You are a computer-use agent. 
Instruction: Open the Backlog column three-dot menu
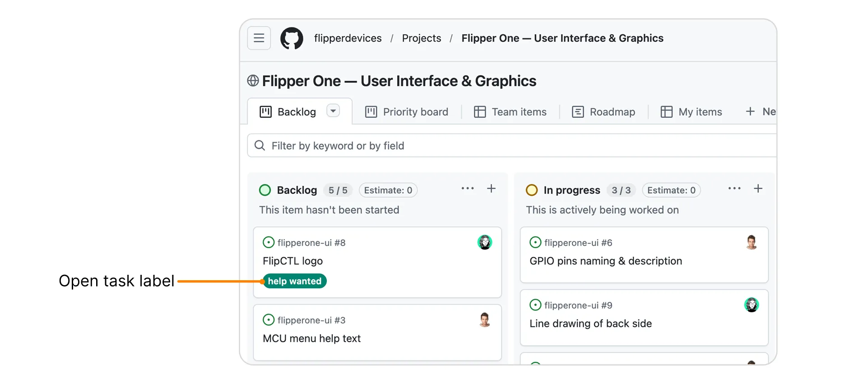[x=468, y=189]
